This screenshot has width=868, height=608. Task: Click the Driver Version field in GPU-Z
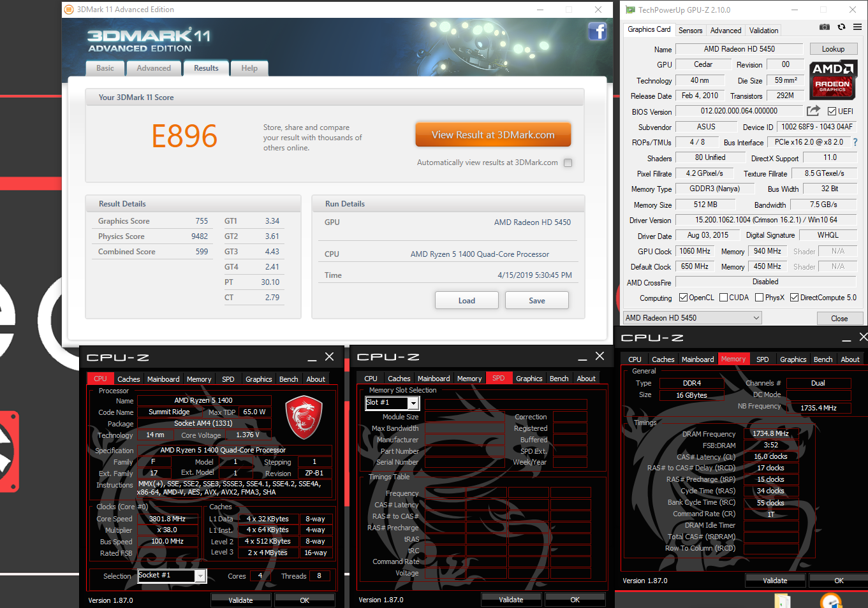pos(766,220)
